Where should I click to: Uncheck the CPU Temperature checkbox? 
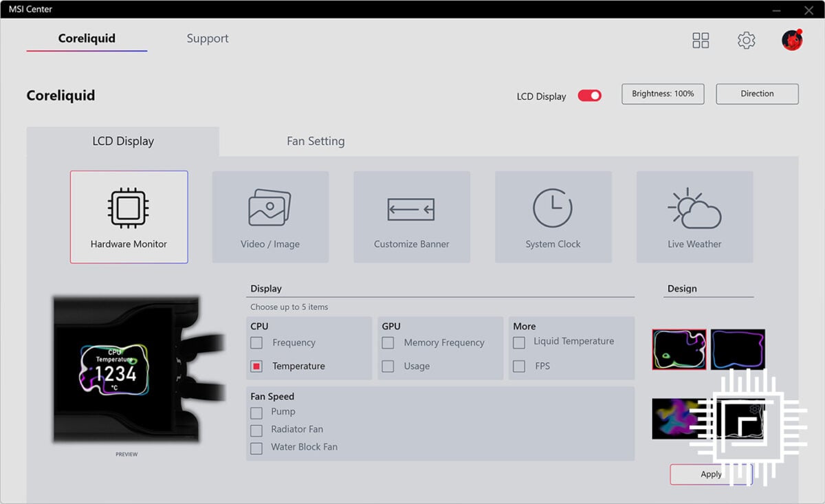[256, 366]
